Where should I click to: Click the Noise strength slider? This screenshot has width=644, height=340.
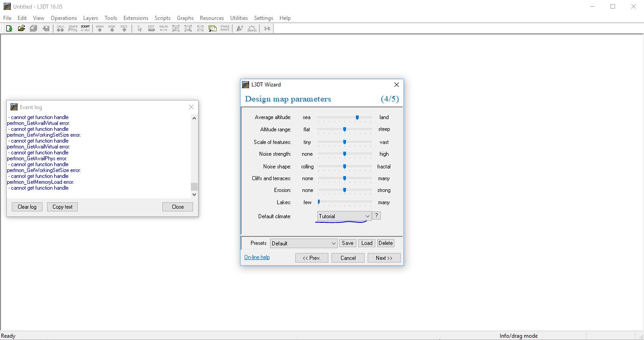point(344,154)
